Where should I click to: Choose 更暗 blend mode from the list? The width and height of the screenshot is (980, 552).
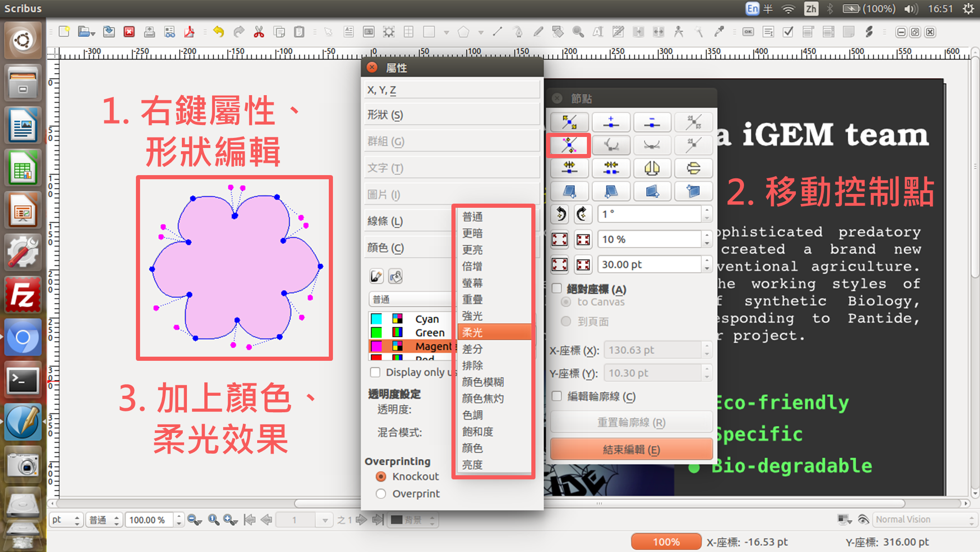pos(495,233)
